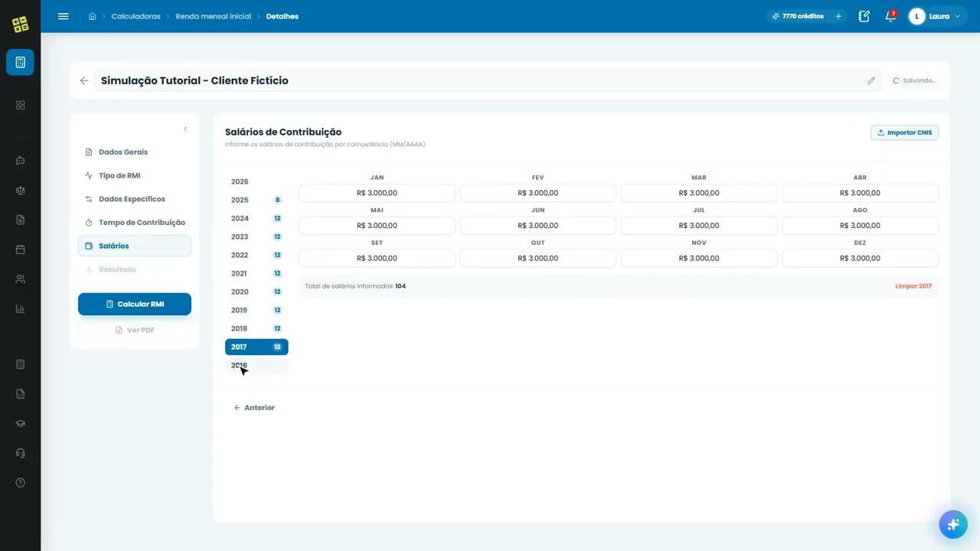Viewport: 980px width, 551px height.
Task: Open the notepad icon in top bar
Action: (864, 16)
